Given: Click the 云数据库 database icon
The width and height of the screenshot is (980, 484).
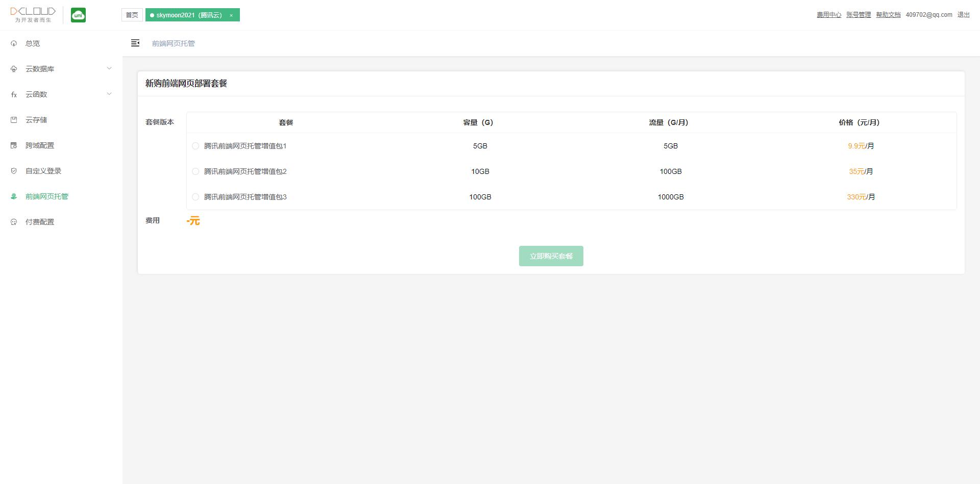Looking at the screenshot, I should tap(14, 69).
